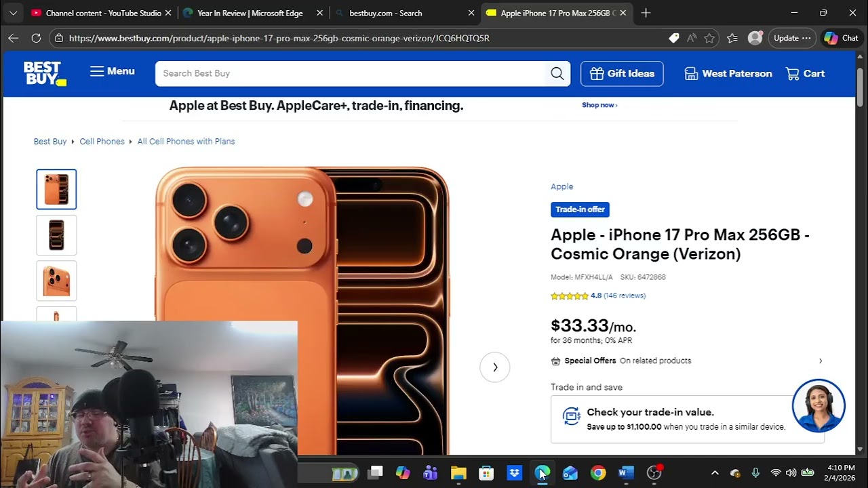Open the browser profile avatar

click(755, 38)
